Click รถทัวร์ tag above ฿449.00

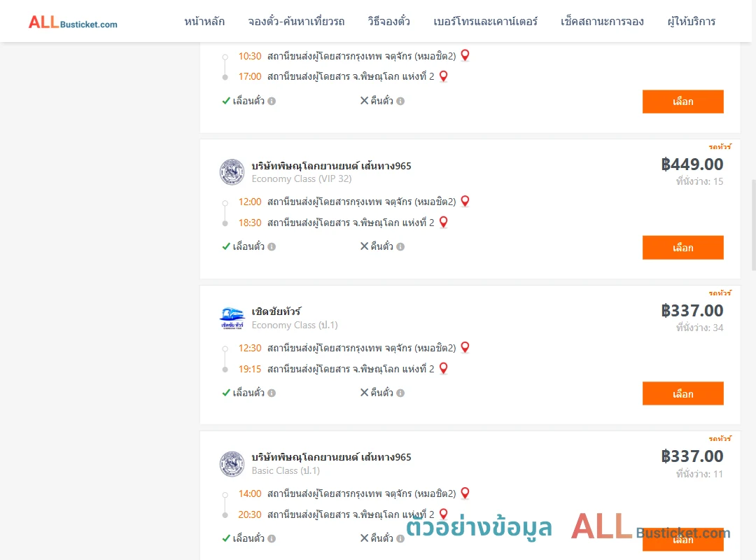click(x=720, y=146)
